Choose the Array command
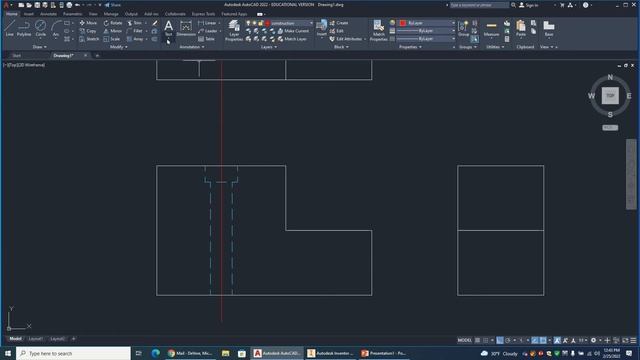Image resolution: width=640 pixels, height=360 pixels. click(135, 39)
